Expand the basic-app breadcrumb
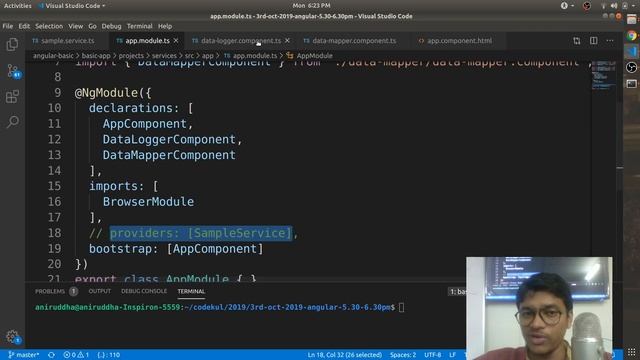This screenshot has height=360, width=640. tap(96, 56)
